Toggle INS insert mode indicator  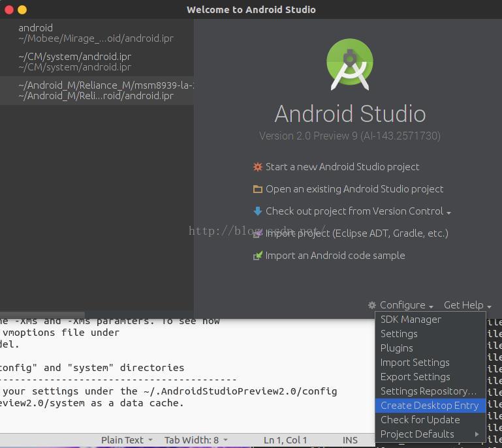pyautogui.click(x=350, y=440)
